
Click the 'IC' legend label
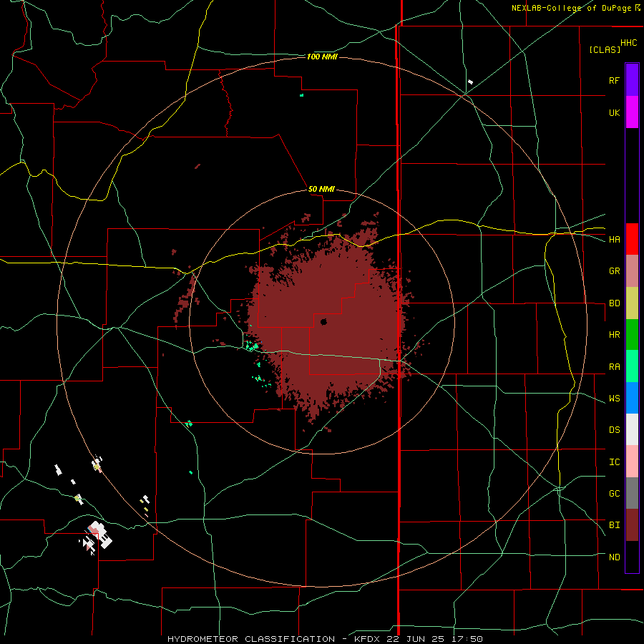(614, 462)
